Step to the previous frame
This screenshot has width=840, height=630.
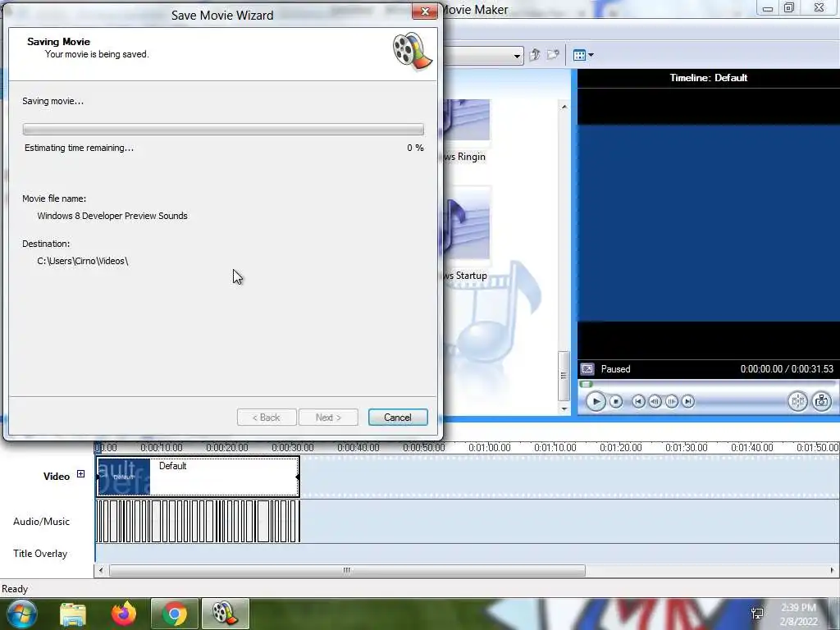pyautogui.click(x=655, y=401)
